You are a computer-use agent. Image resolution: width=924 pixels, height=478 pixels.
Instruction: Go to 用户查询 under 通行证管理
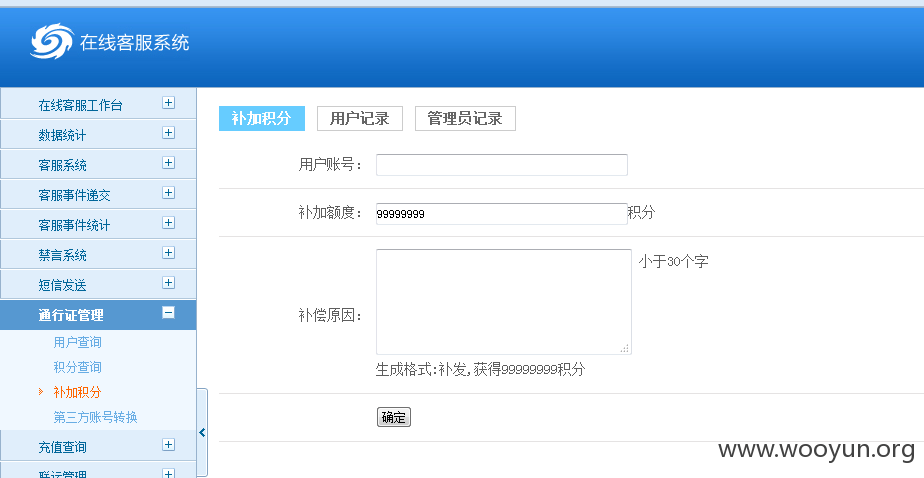[x=77, y=342]
